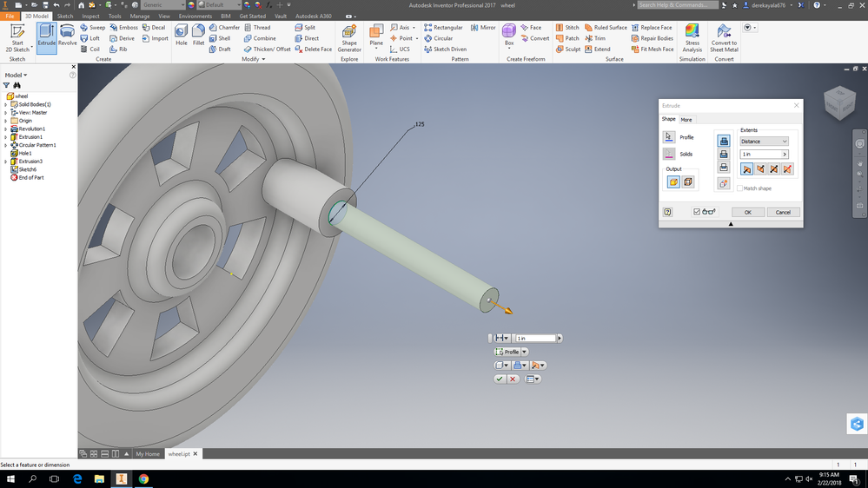Click the Plane work feature
The height and width of the screenshot is (488, 868).
click(376, 36)
